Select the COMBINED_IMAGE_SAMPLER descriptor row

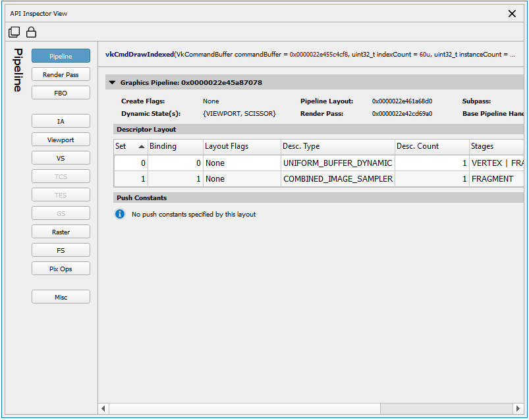(x=337, y=179)
